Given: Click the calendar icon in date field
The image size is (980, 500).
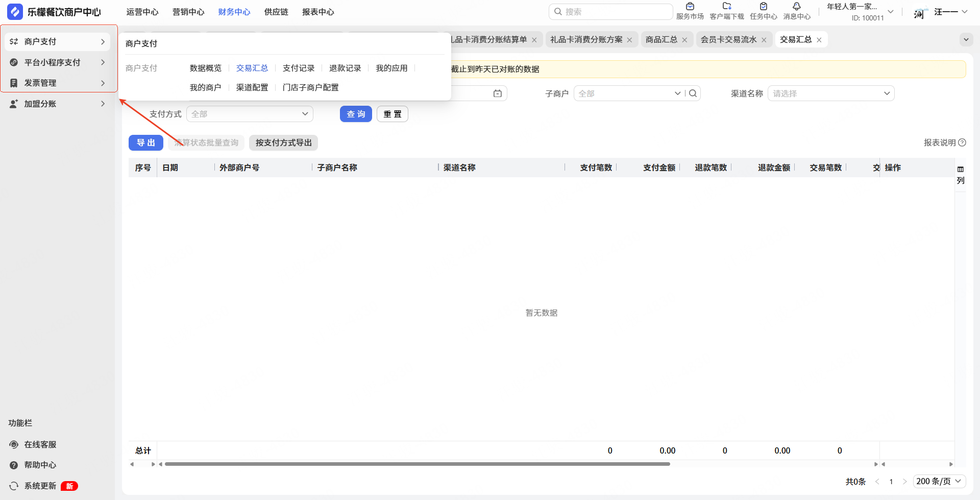Looking at the screenshot, I should [498, 93].
